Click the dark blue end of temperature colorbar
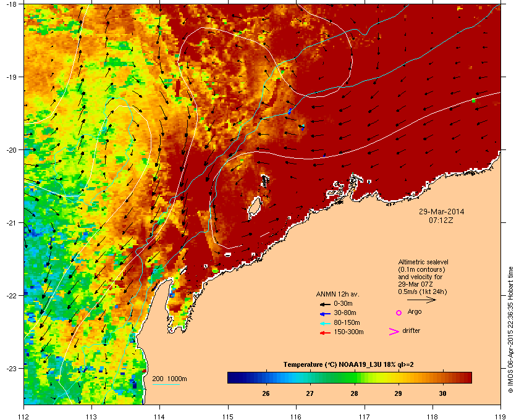The image size is (519, 420). [232, 377]
